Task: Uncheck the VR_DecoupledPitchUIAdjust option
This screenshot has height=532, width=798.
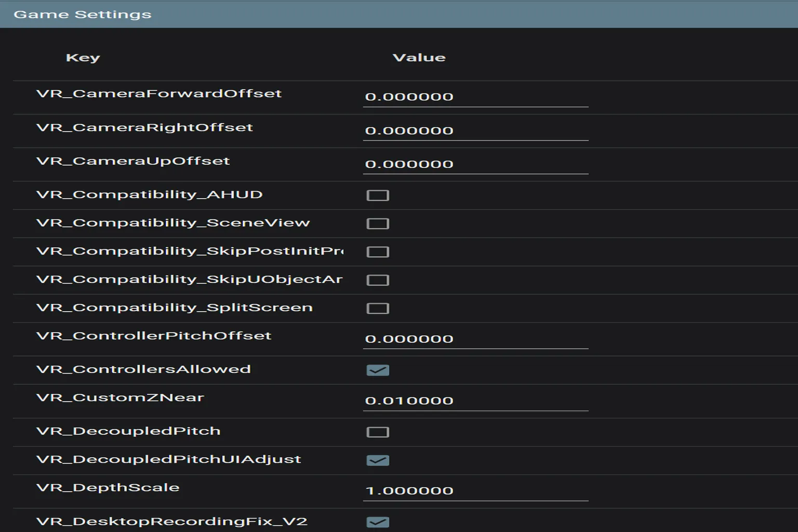Action: 378,460
